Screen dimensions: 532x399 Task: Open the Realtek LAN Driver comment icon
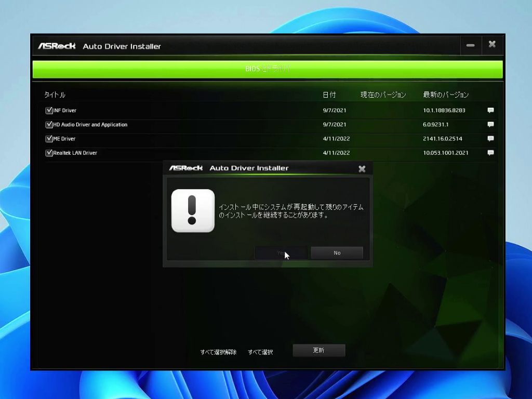pos(490,153)
